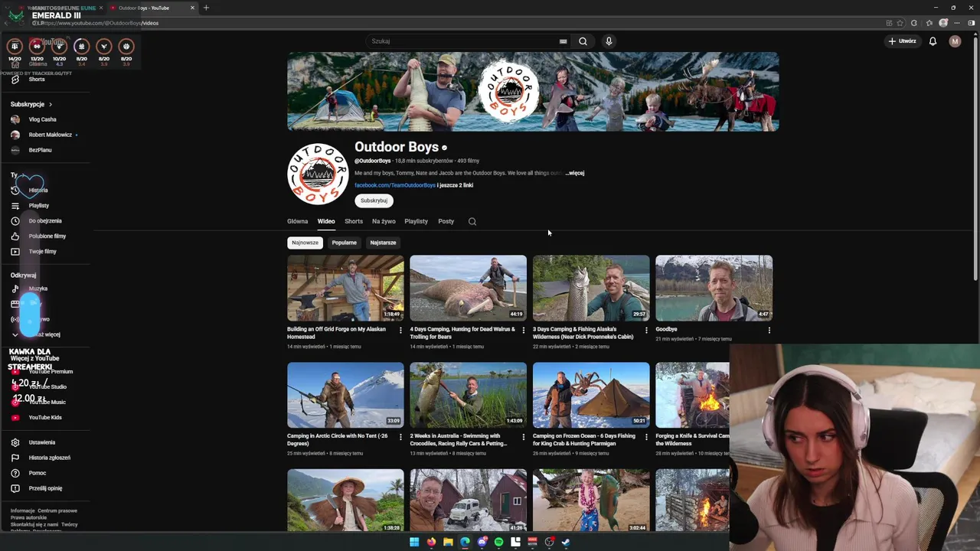Viewport: 980px width, 551px height.
Task: Switch to the Na żywo tab
Action: [x=384, y=221]
